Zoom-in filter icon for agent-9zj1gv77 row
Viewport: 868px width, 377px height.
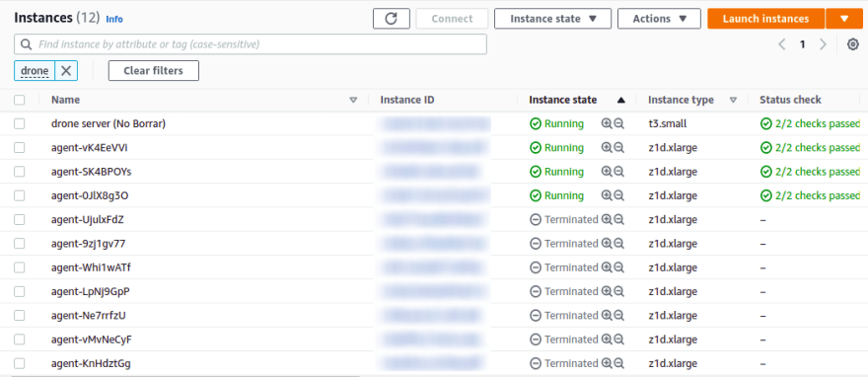607,244
